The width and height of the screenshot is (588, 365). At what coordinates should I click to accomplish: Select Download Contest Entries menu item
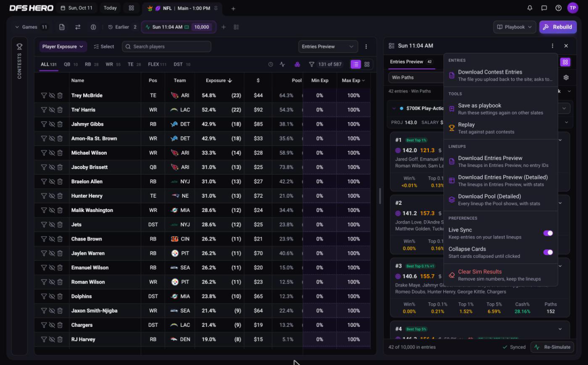pos(501,75)
